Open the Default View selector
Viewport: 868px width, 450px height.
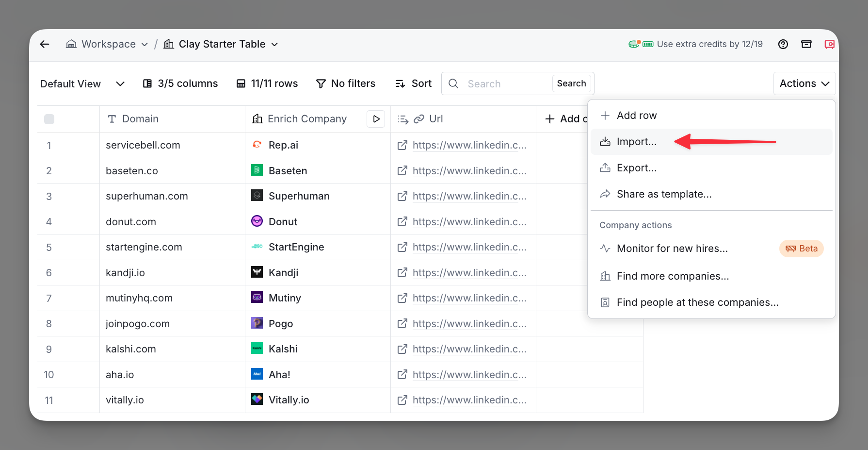pos(82,84)
